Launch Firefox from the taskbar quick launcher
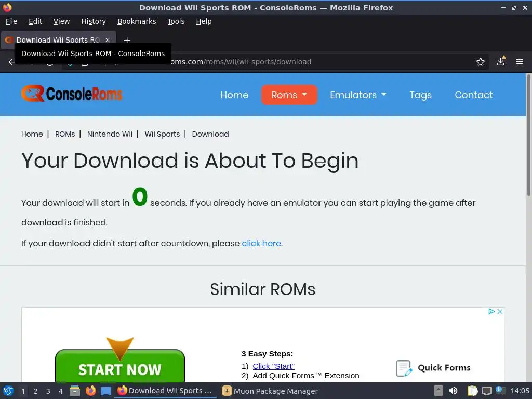This screenshot has height=399, width=532. pos(90,391)
